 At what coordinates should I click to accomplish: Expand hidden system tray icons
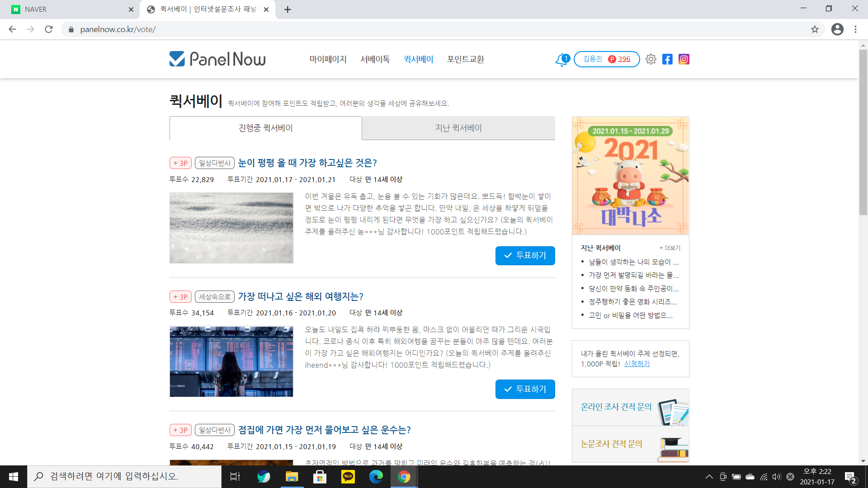[x=709, y=476]
